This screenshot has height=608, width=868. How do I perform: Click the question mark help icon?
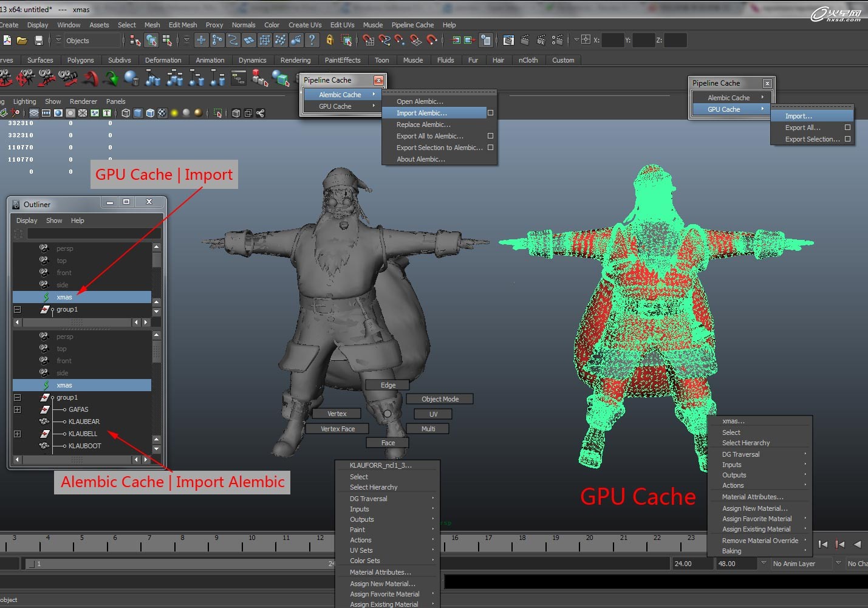tap(312, 41)
